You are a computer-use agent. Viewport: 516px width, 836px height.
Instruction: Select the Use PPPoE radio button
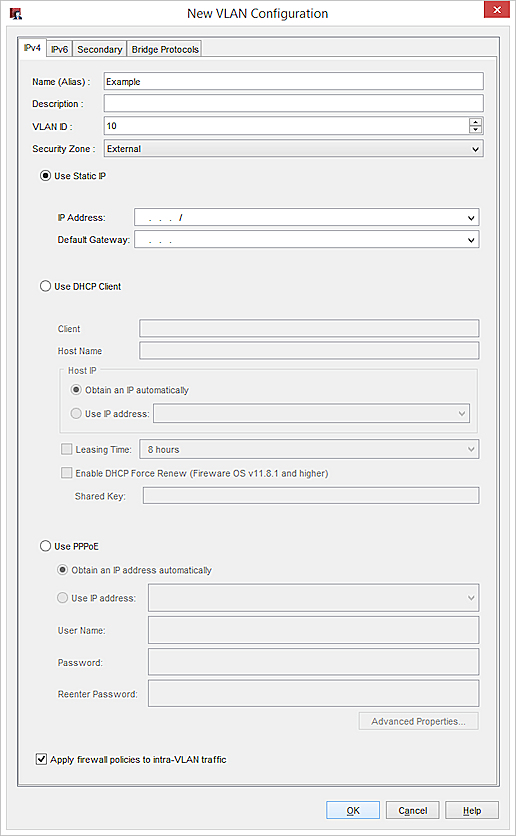point(46,546)
